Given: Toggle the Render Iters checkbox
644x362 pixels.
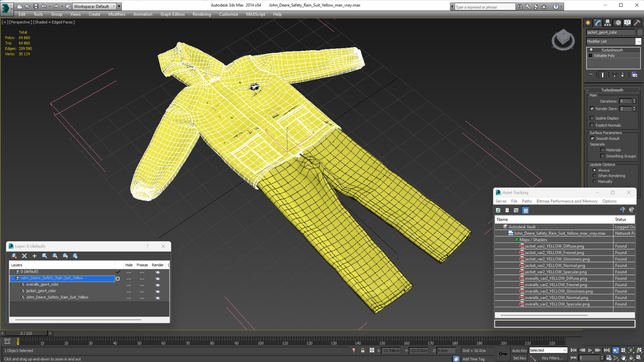Looking at the screenshot, I should pyautogui.click(x=592, y=108).
